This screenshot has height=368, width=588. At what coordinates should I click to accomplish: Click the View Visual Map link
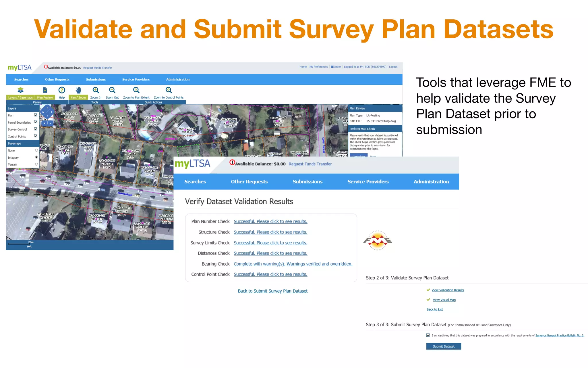(444, 300)
